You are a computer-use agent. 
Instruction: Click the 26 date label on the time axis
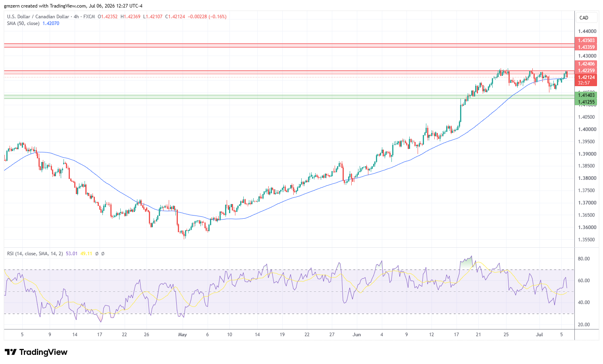coord(146,335)
